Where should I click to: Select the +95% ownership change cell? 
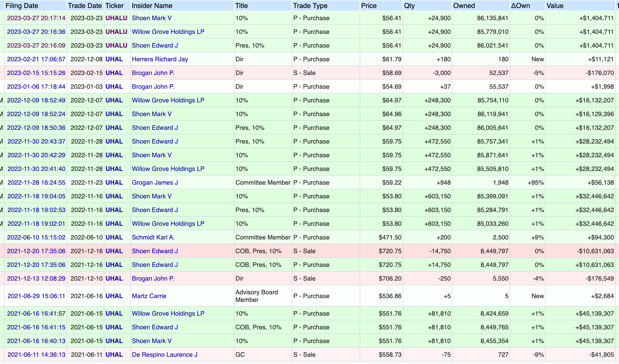coord(528,182)
